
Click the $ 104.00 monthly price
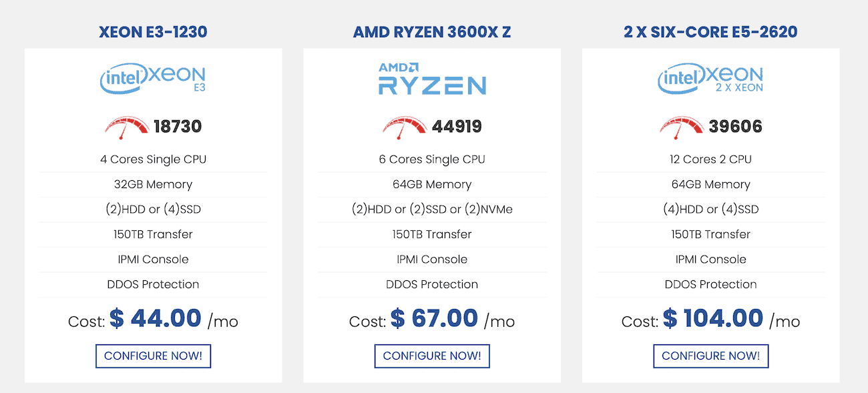(x=712, y=318)
